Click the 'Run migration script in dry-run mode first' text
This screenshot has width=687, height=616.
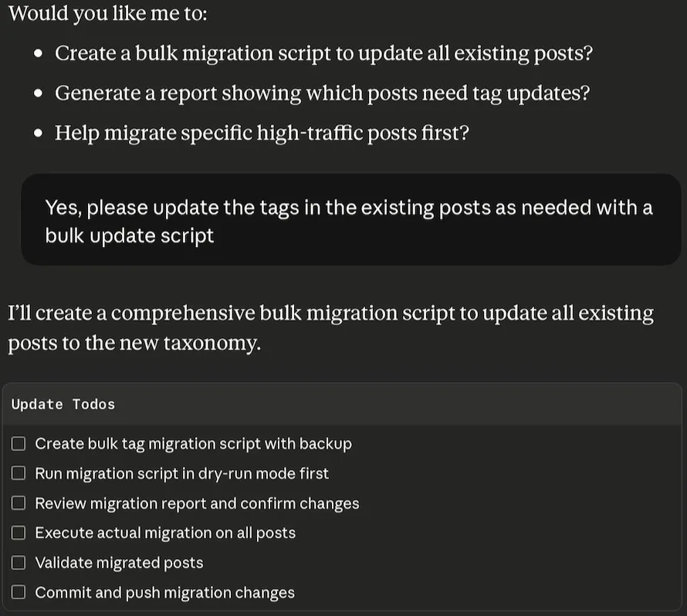click(181, 473)
